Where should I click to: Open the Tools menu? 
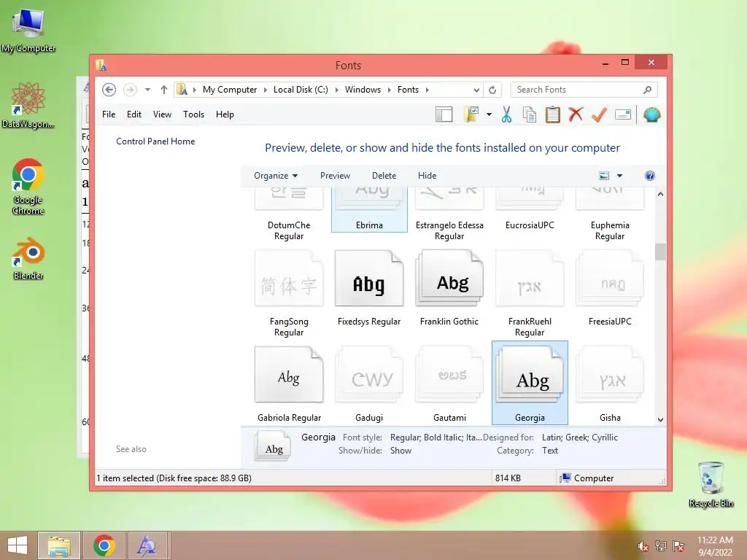(193, 114)
